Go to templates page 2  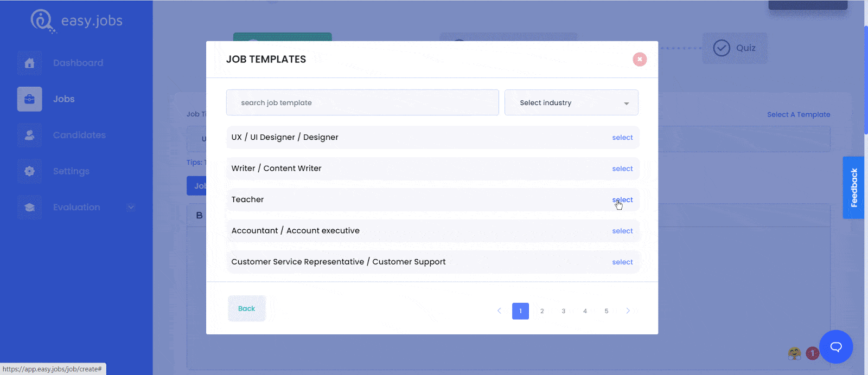coord(542,311)
